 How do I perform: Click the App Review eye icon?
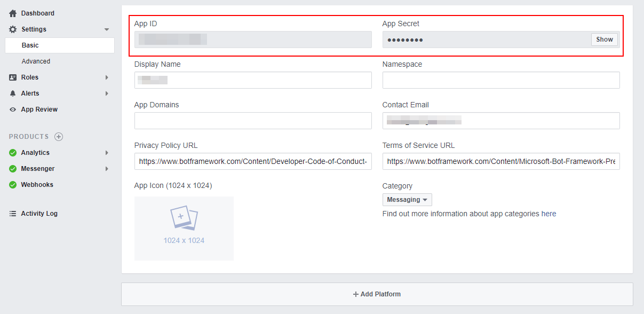[13, 109]
